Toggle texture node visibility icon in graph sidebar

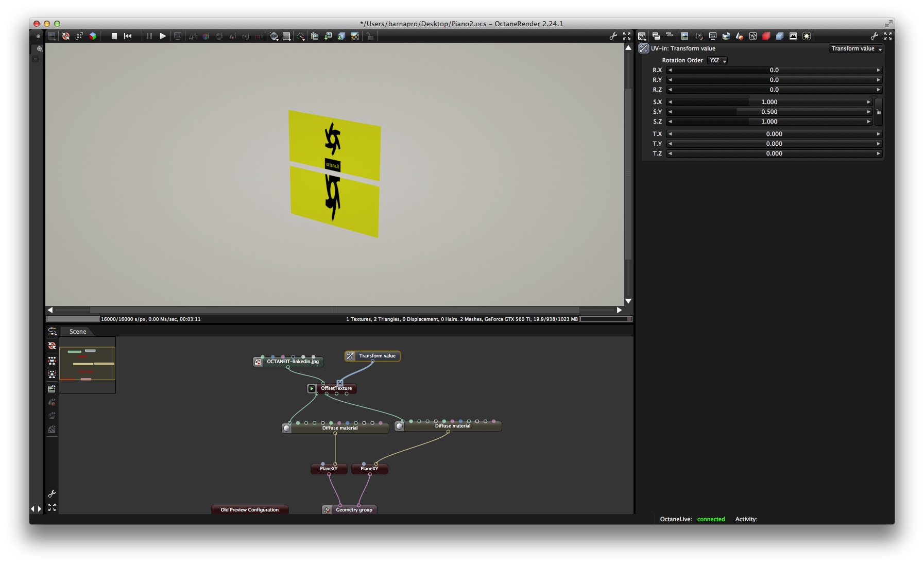click(x=52, y=429)
